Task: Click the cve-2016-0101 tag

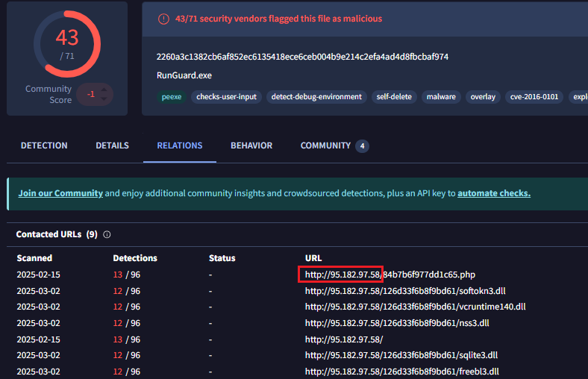Action: [x=534, y=97]
